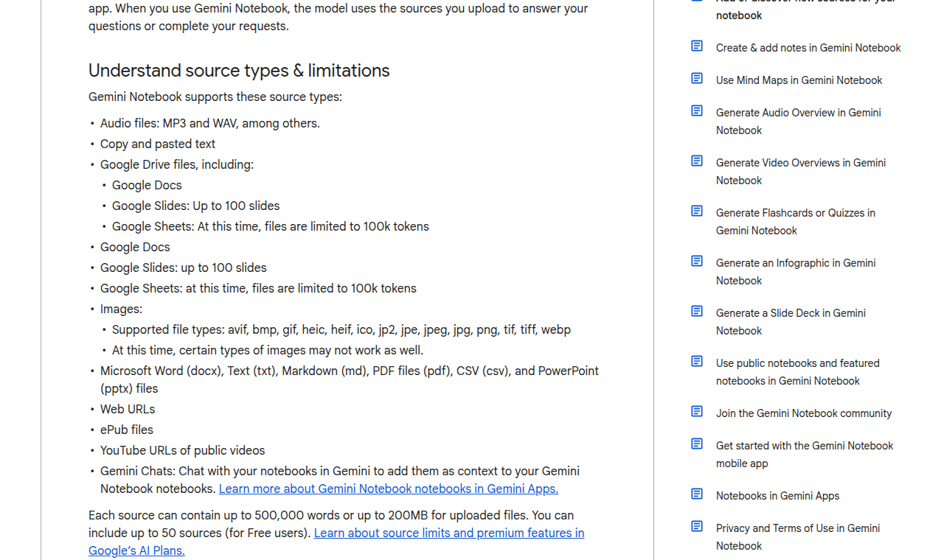Open Use Mind Maps in Gemini Notebook article

[799, 80]
